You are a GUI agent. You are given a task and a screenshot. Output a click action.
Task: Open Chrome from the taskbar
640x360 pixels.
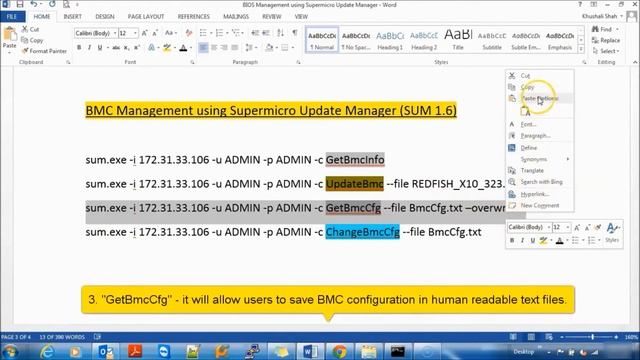[x=339, y=351]
